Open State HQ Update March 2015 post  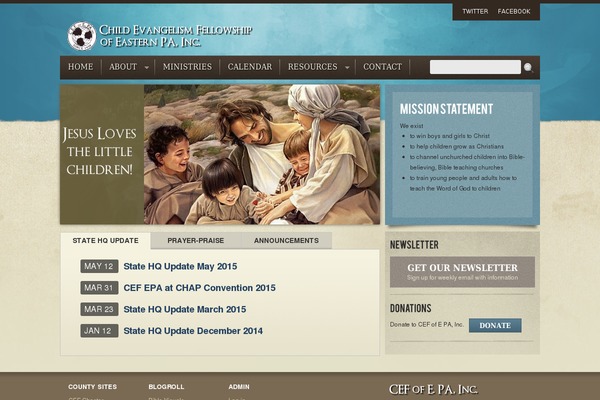point(185,309)
